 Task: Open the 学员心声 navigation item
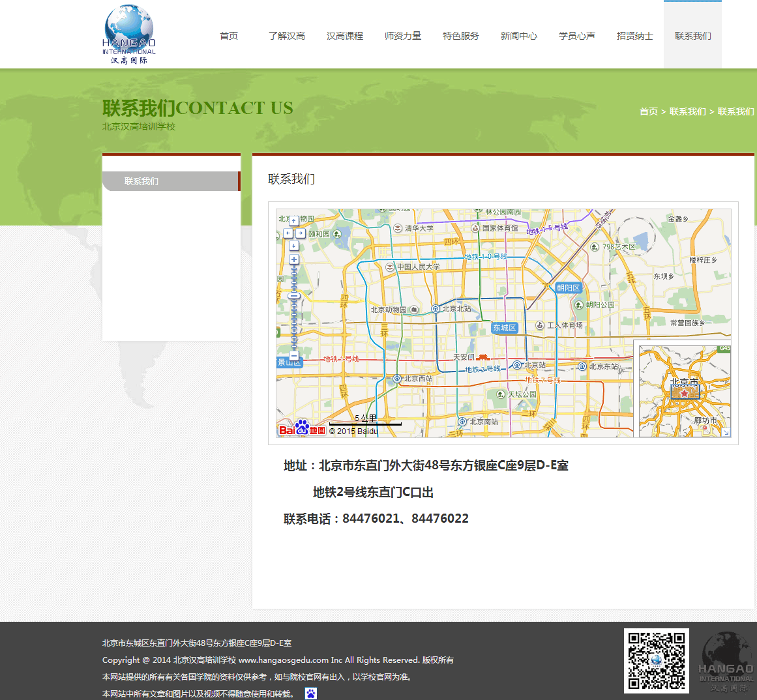(576, 36)
